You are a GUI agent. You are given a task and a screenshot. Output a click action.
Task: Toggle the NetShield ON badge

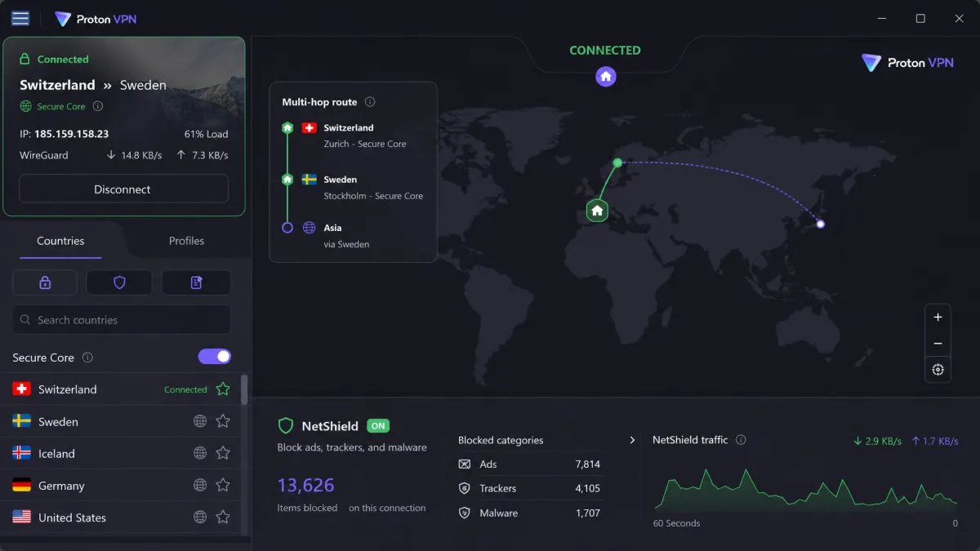pos(378,425)
